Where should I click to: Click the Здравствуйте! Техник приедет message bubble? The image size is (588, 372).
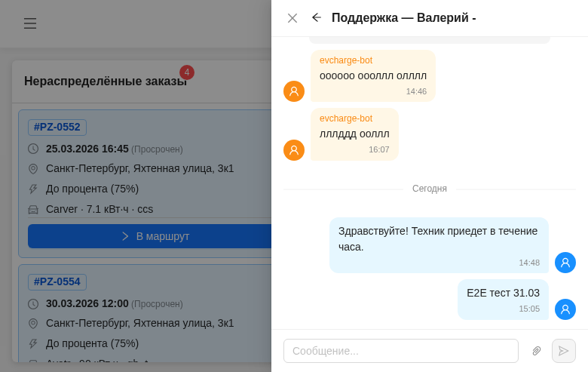coord(438,244)
